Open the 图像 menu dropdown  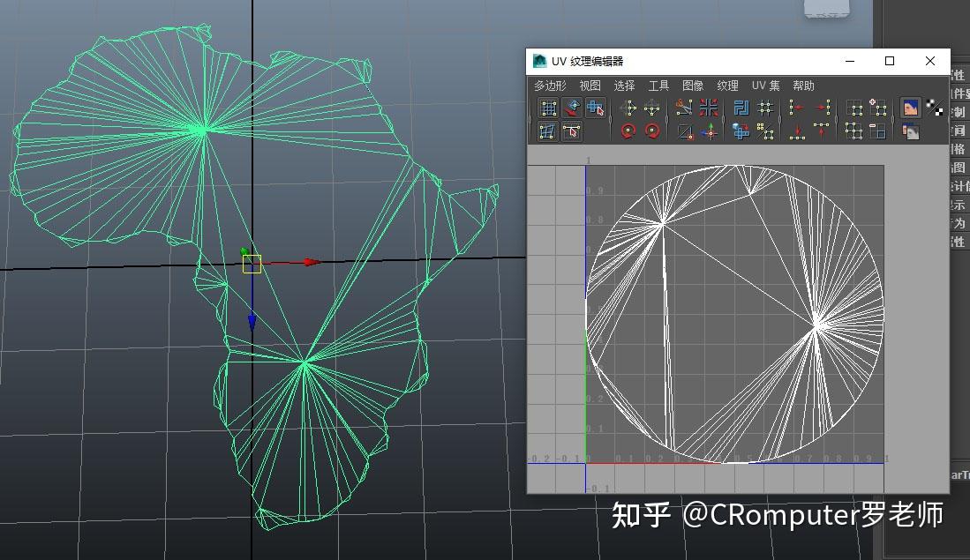click(694, 86)
